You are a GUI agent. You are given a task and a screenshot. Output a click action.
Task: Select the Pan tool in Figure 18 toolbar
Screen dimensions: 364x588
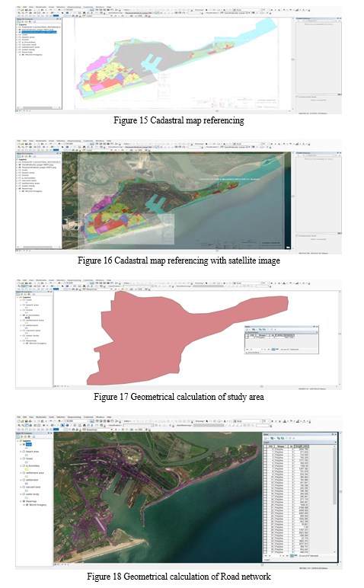coord(27,425)
